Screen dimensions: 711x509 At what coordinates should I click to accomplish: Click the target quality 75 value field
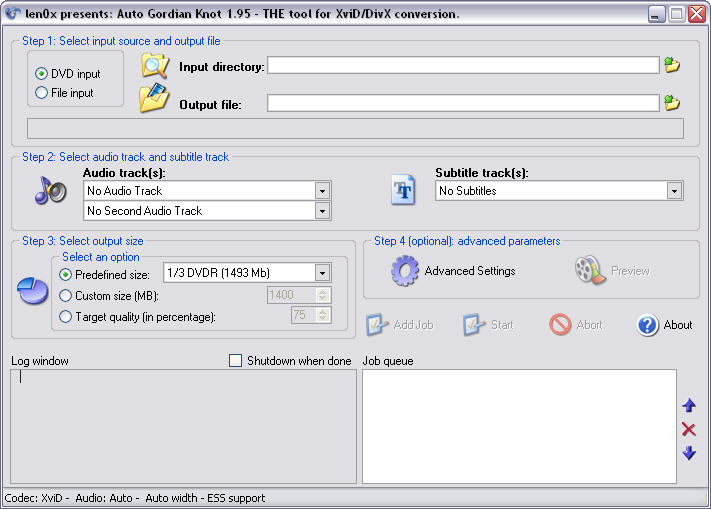click(304, 315)
